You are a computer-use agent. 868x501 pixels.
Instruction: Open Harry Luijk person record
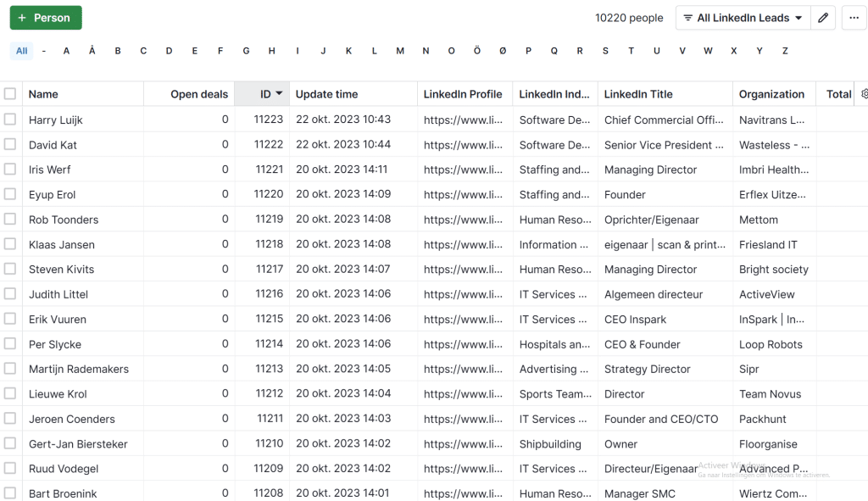click(55, 120)
